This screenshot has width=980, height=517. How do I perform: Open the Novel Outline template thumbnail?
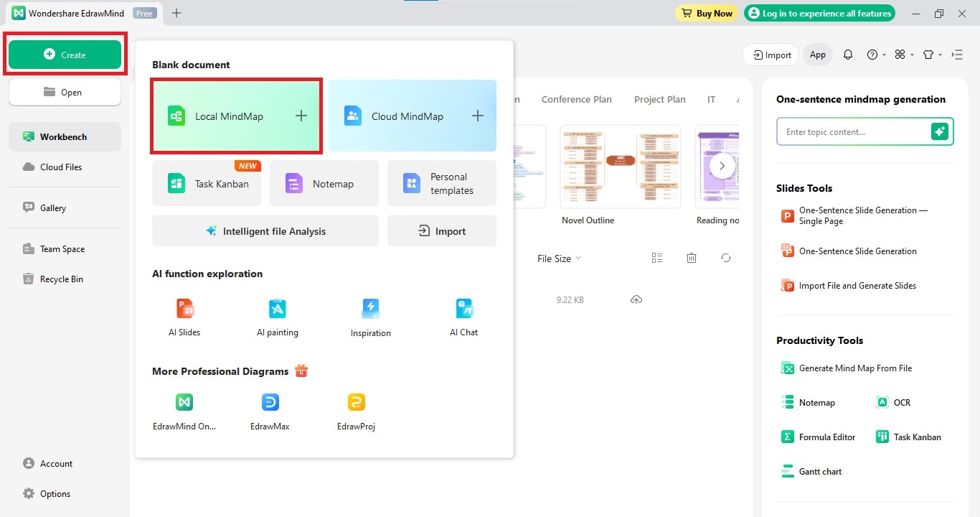621,167
